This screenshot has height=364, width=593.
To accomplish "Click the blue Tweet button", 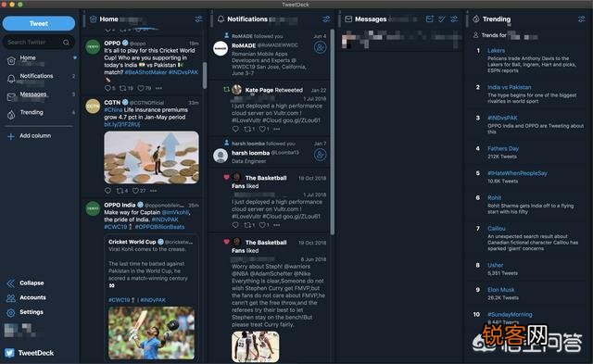I will [x=39, y=23].
